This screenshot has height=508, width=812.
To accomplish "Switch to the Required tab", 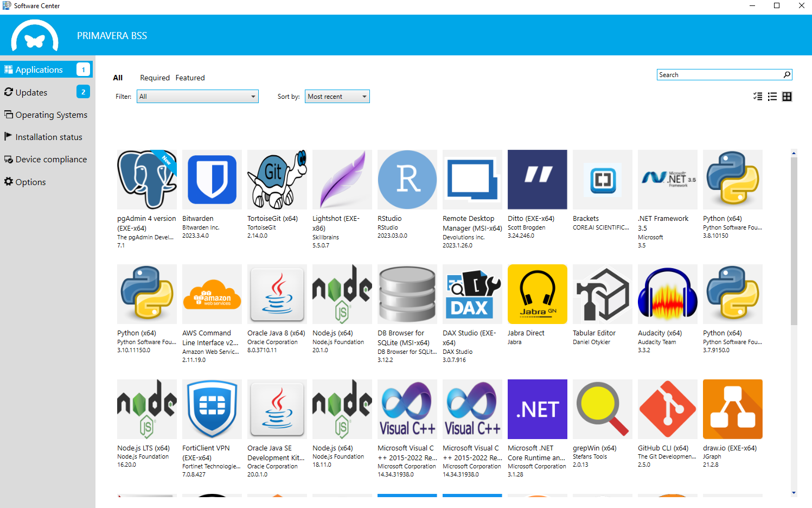I will 155,78.
